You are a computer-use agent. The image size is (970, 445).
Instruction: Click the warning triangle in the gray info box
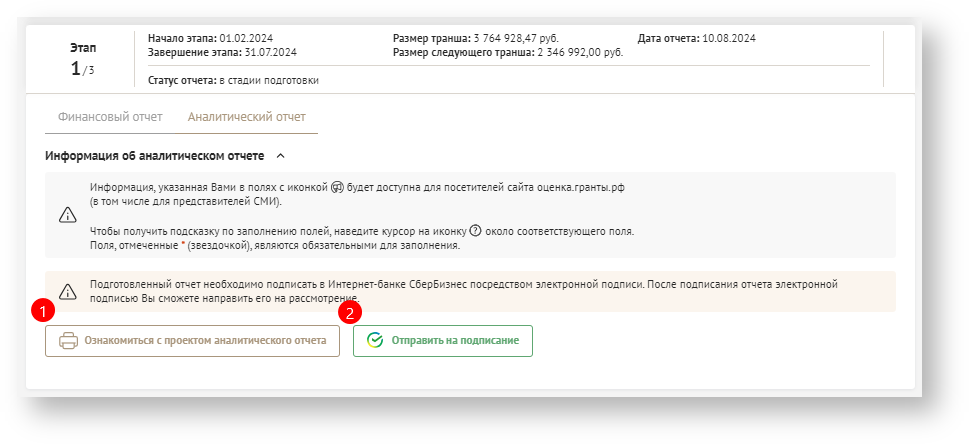tap(68, 215)
